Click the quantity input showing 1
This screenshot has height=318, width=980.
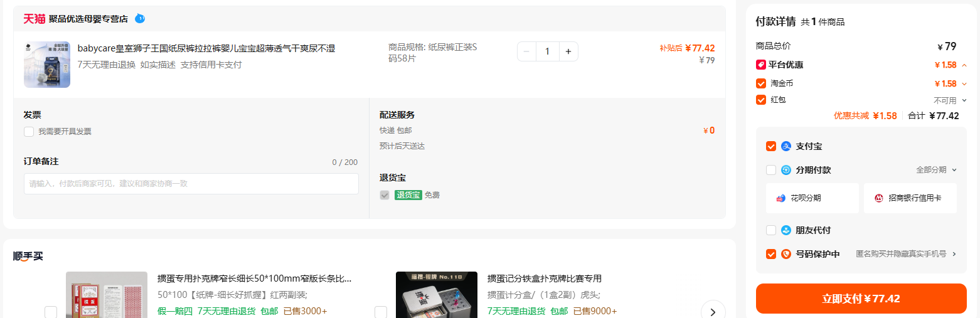(x=548, y=51)
